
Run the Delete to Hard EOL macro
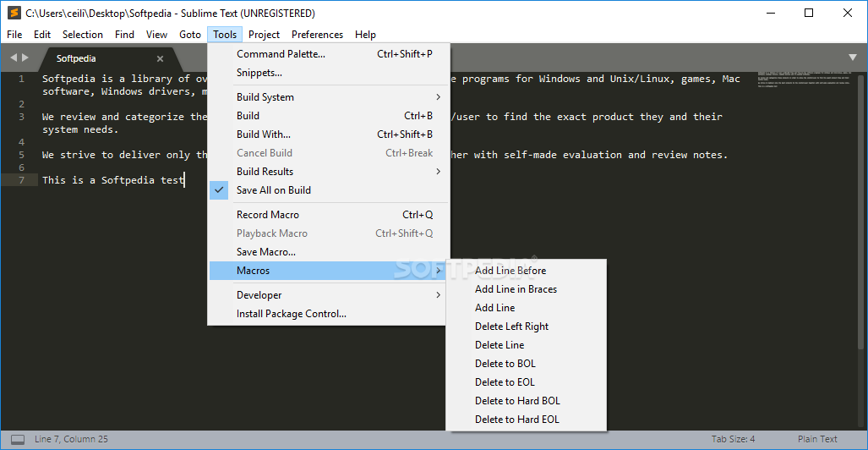[x=526, y=420]
